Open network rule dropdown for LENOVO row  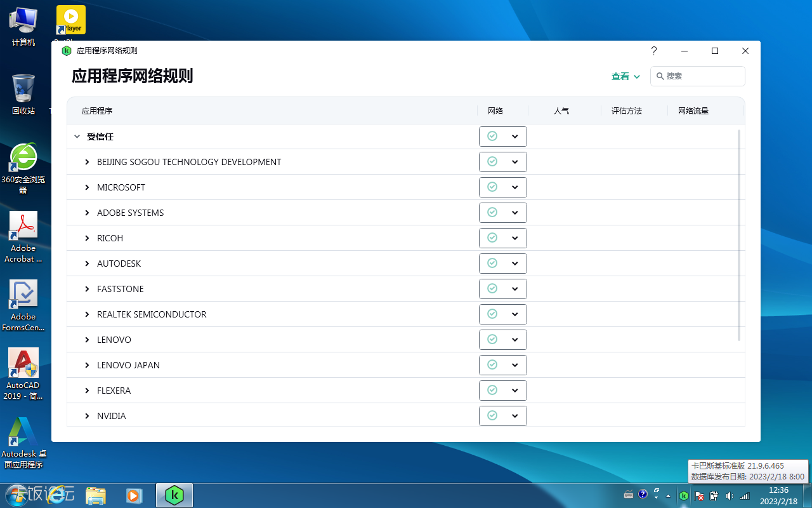[503, 340]
